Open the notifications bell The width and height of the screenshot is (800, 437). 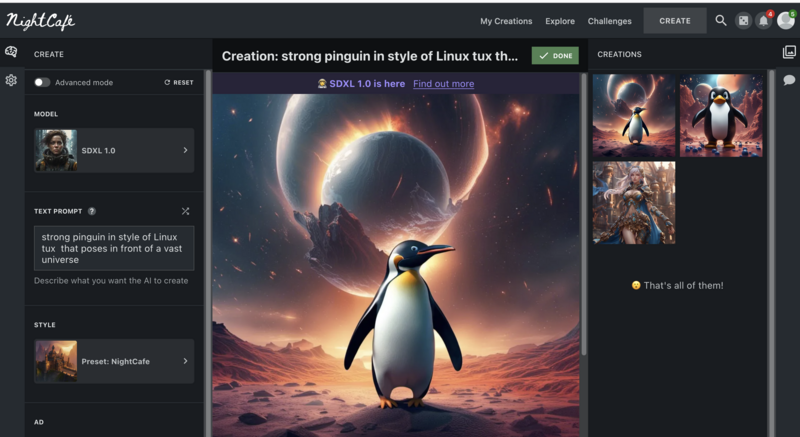[x=764, y=21]
